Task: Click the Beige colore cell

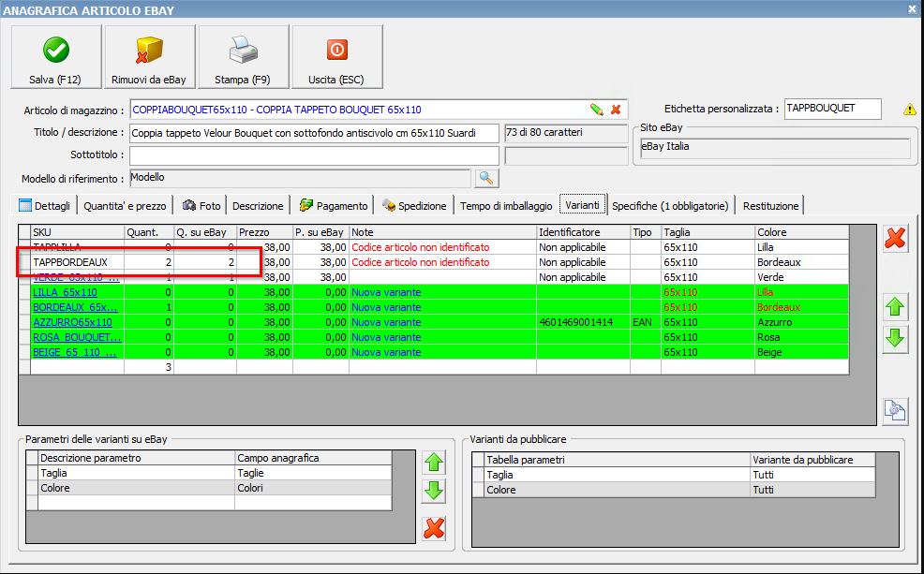Action: (x=801, y=353)
